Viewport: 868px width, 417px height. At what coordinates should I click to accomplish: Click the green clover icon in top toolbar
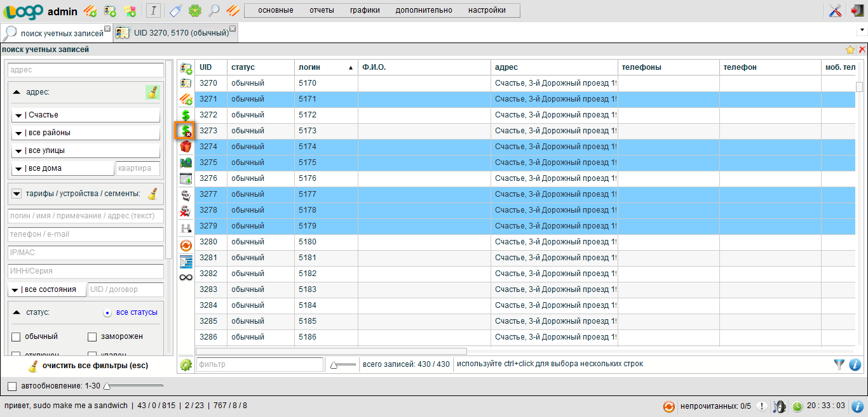[x=195, y=10]
